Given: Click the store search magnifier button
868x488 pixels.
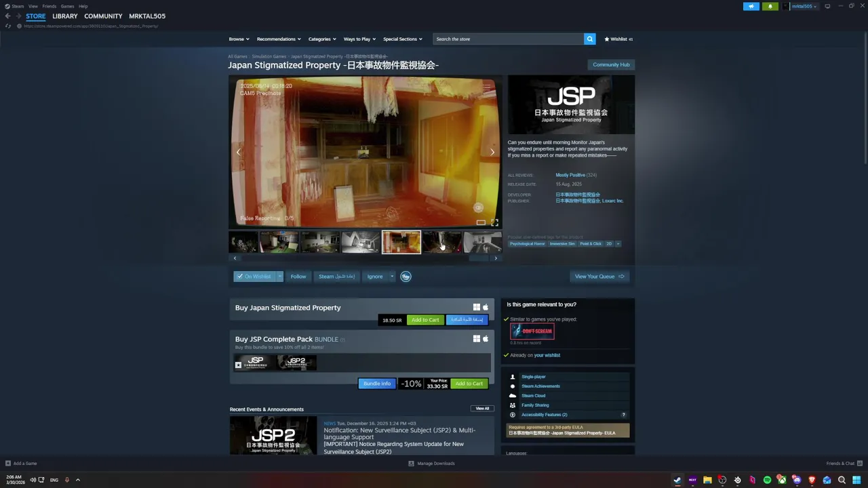Looking at the screenshot, I should click(x=590, y=39).
